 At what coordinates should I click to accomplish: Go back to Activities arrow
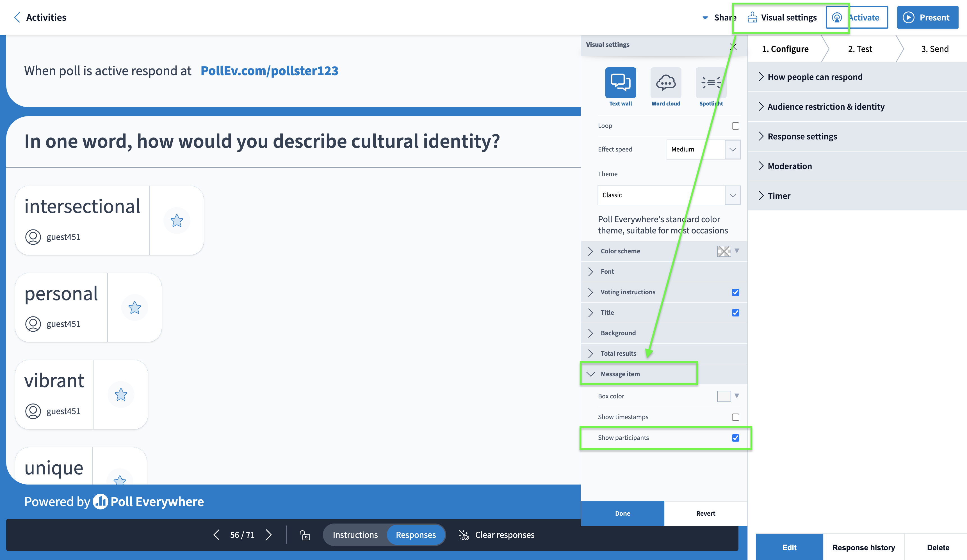tap(17, 17)
